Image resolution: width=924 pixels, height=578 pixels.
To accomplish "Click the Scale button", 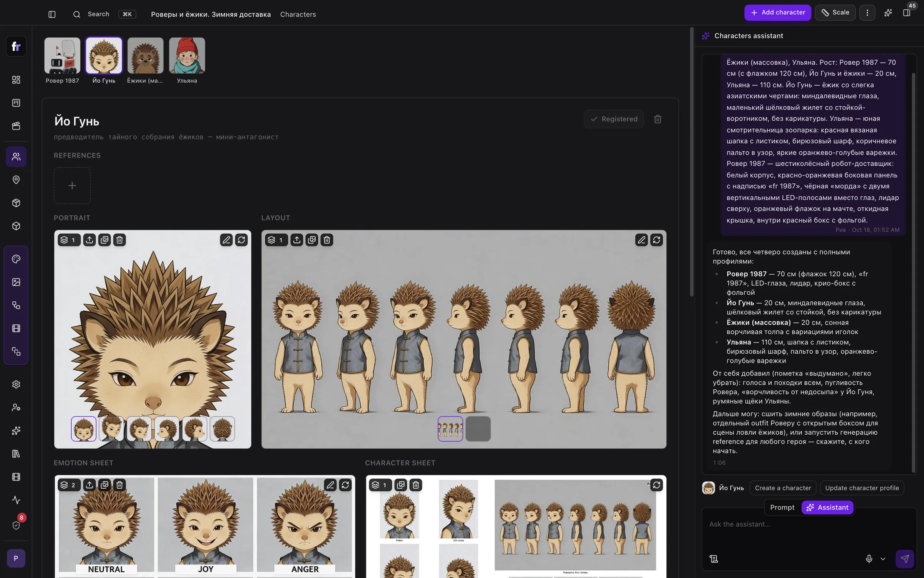I will pos(835,13).
